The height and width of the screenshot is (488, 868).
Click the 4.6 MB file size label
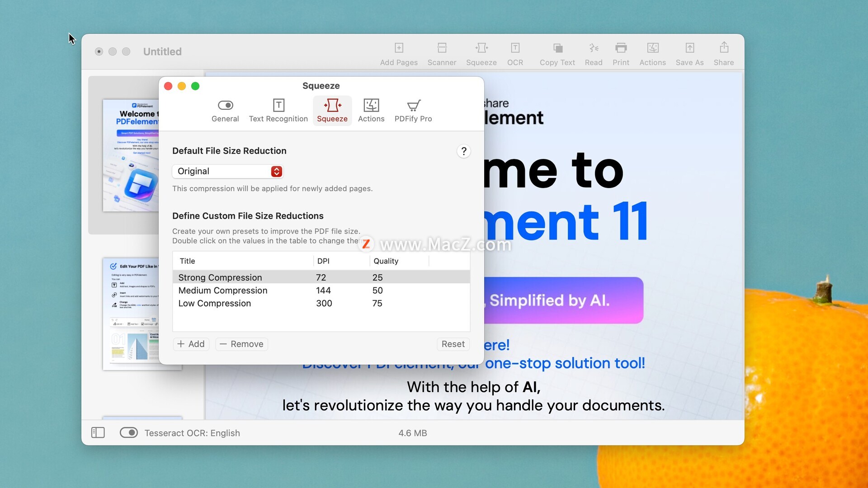coord(413,433)
